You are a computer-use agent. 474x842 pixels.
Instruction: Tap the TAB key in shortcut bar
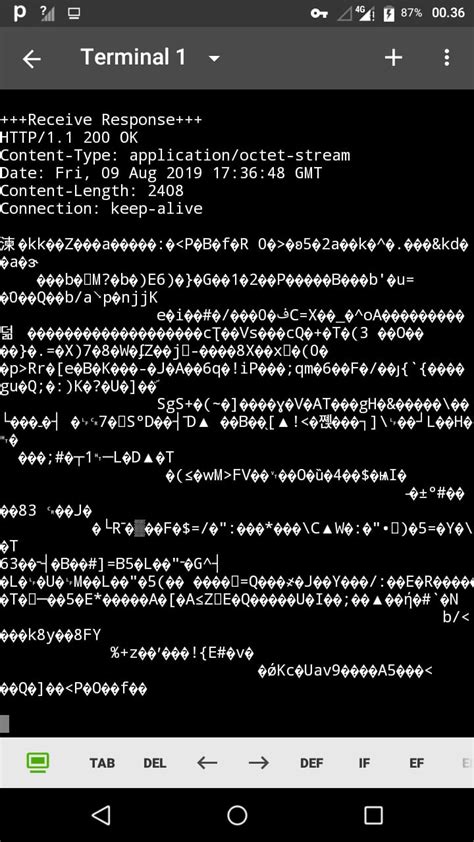102,763
